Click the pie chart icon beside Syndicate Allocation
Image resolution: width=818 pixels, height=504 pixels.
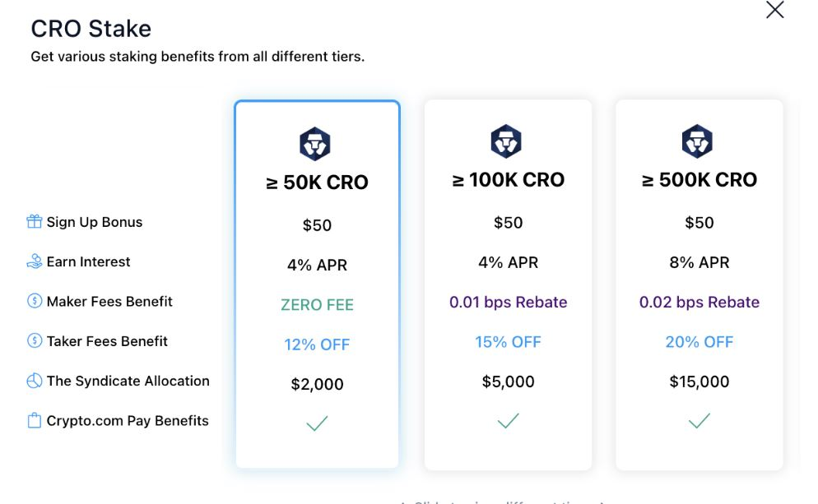(x=35, y=381)
